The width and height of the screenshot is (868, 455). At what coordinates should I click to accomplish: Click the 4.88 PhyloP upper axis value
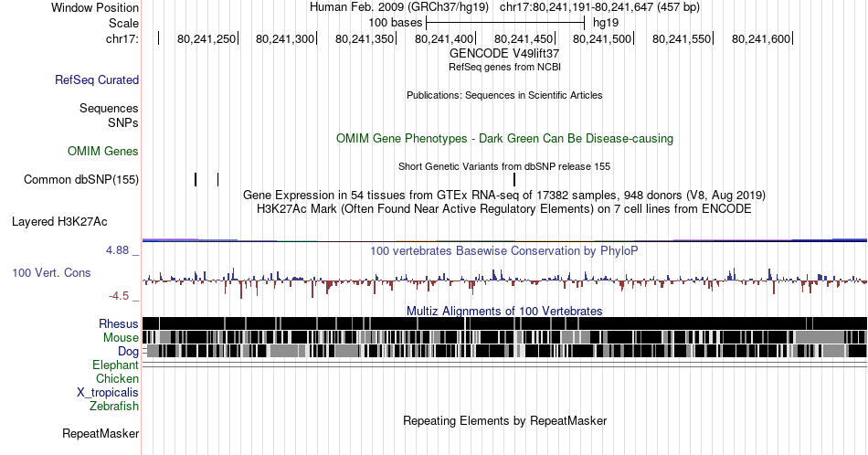(x=117, y=250)
